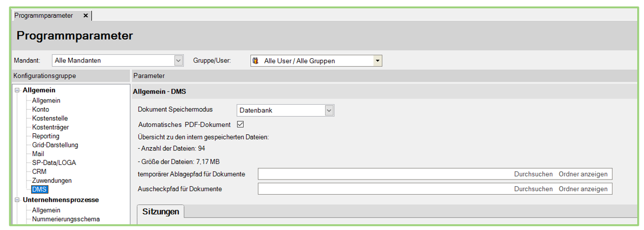644x230 pixels.
Task: Click Ordner anzeigen for Auscheckpfad
Action: 583,189
